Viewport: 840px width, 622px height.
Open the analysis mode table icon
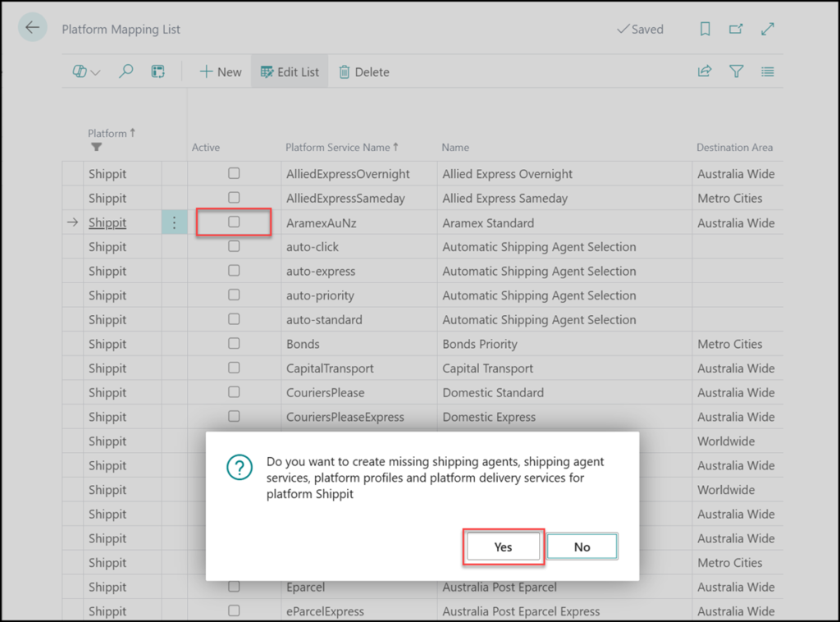(x=158, y=72)
